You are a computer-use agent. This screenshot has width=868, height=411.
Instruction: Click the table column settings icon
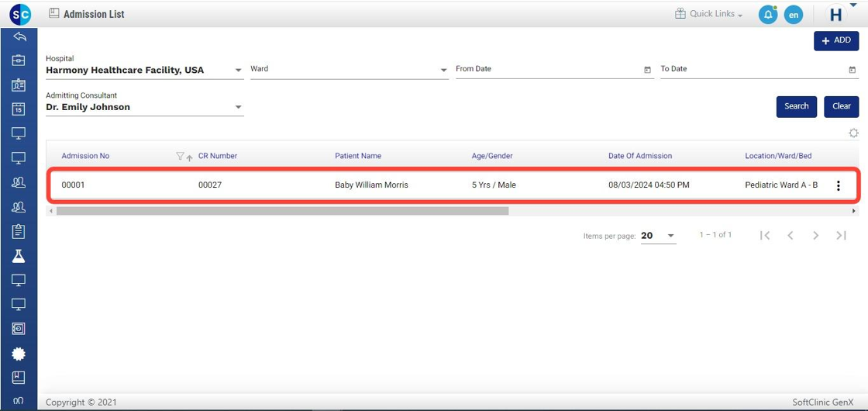tap(853, 133)
